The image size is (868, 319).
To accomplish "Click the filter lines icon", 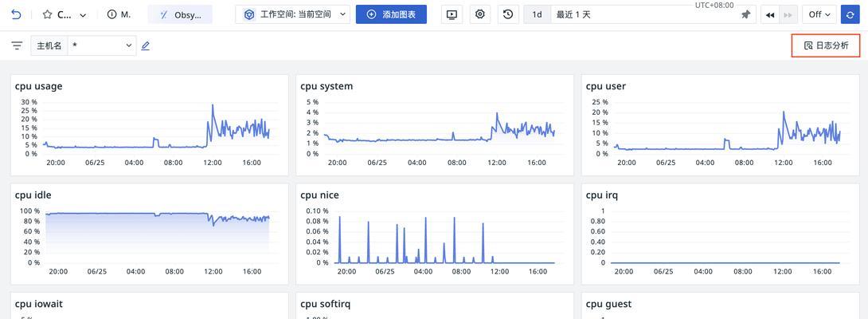I will pos(18,45).
